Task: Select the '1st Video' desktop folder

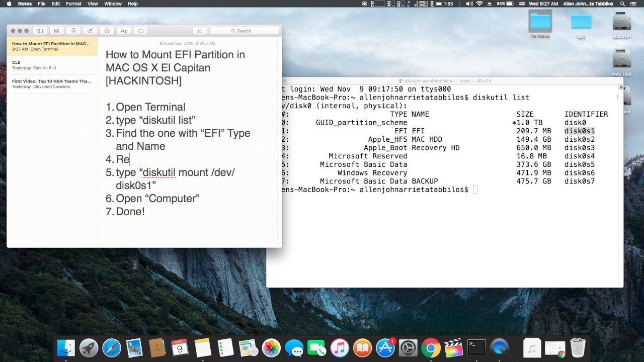Action: tap(540, 24)
